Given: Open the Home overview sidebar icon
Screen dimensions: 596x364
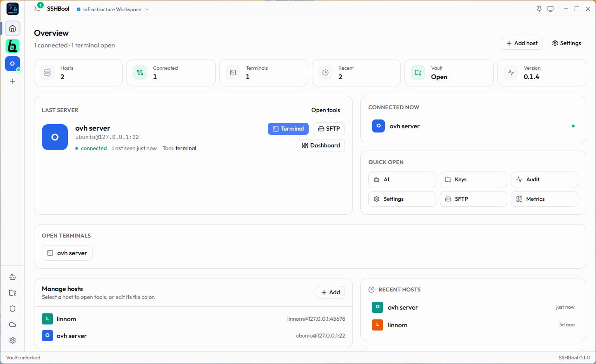Looking at the screenshot, I should pos(13,28).
